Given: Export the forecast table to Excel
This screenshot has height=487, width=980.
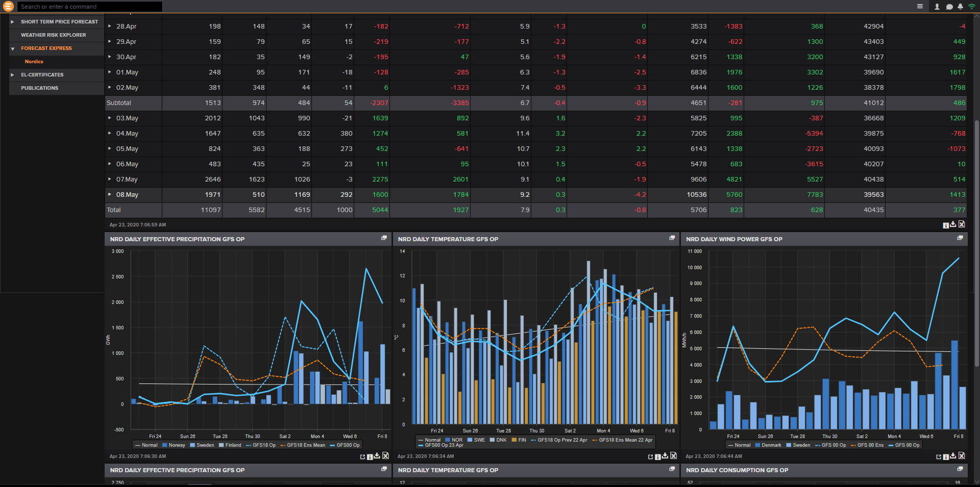Looking at the screenshot, I should [x=962, y=224].
